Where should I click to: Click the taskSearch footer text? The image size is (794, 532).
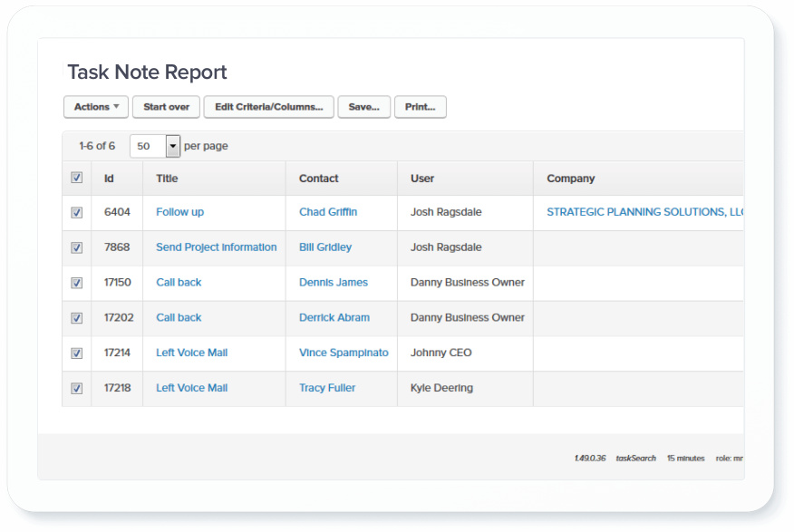pyautogui.click(x=635, y=458)
